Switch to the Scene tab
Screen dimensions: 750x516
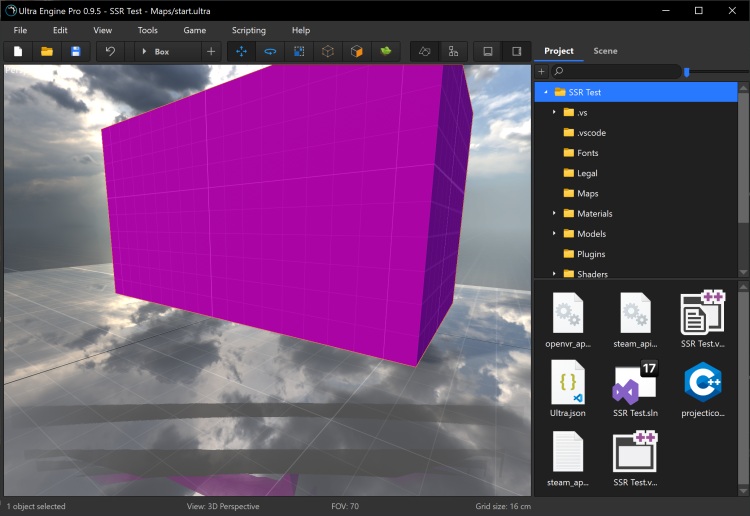click(605, 51)
